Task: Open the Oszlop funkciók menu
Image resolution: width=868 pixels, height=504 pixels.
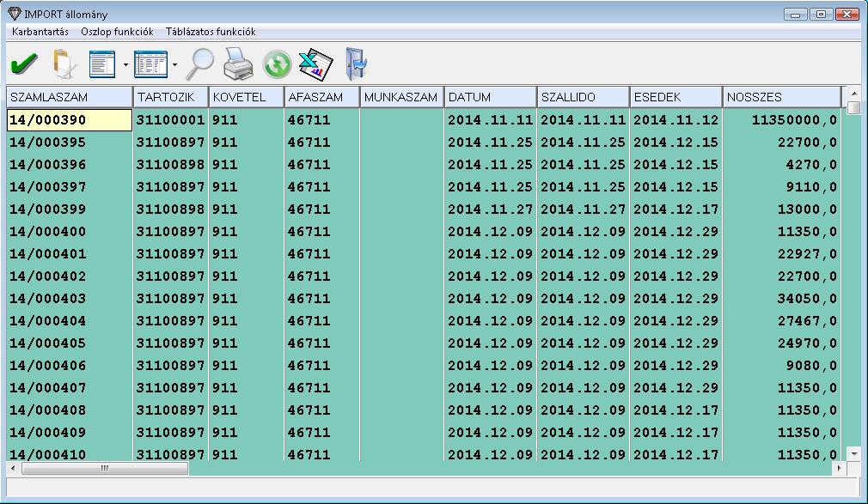Action: tap(117, 32)
